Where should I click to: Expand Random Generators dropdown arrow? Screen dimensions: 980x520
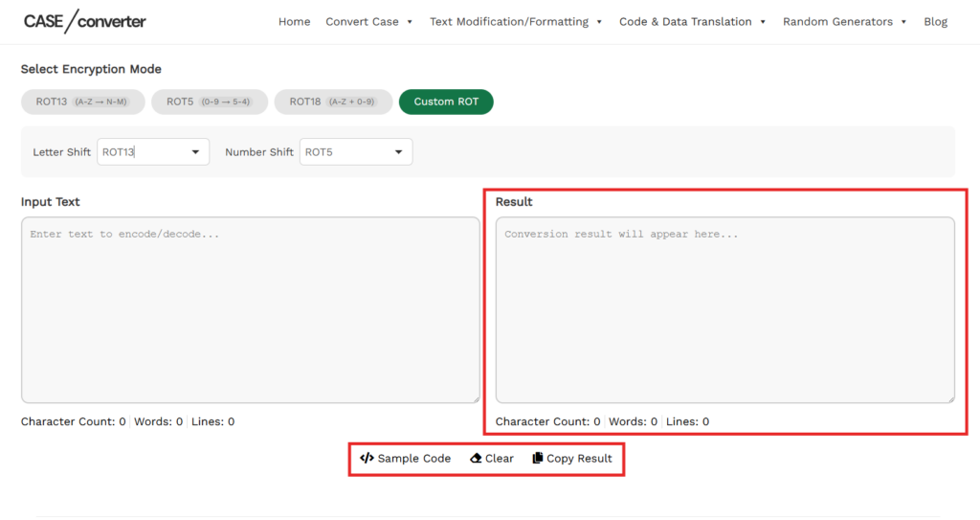903,22
